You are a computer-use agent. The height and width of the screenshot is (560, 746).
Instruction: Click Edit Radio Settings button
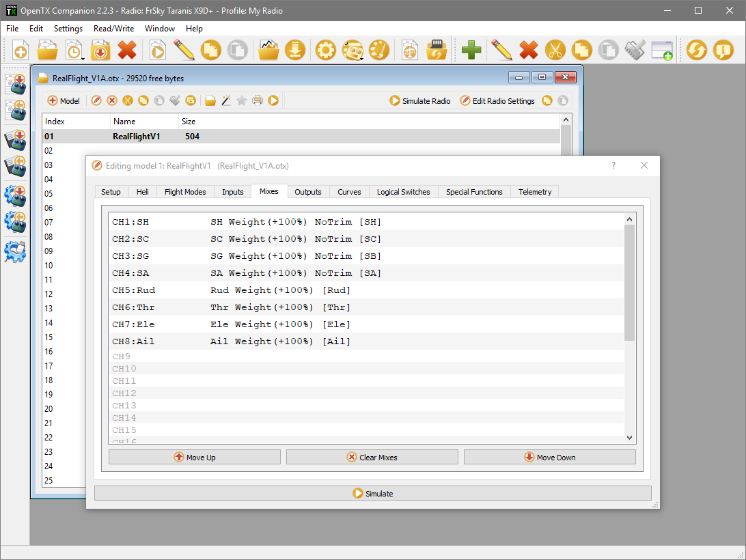click(497, 101)
